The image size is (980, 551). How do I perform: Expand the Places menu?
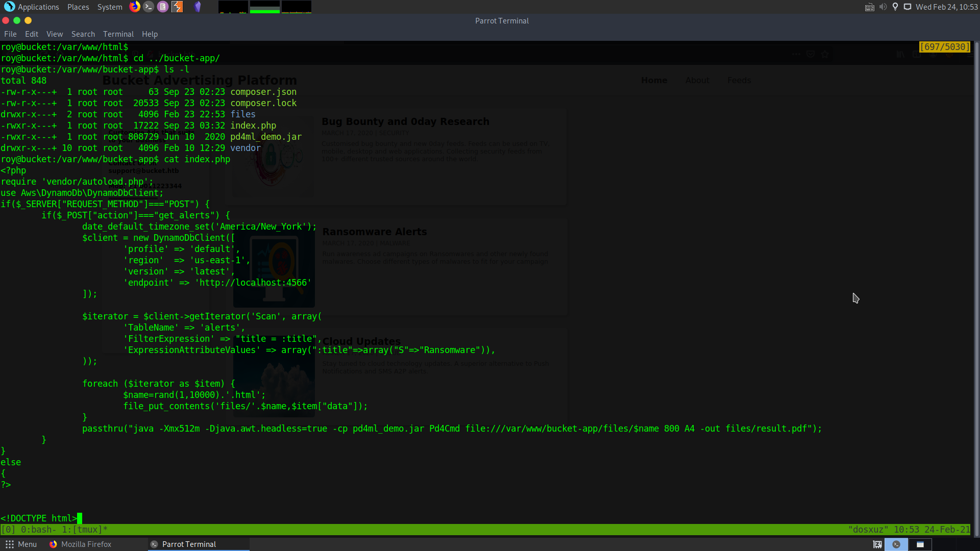[78, 7]
